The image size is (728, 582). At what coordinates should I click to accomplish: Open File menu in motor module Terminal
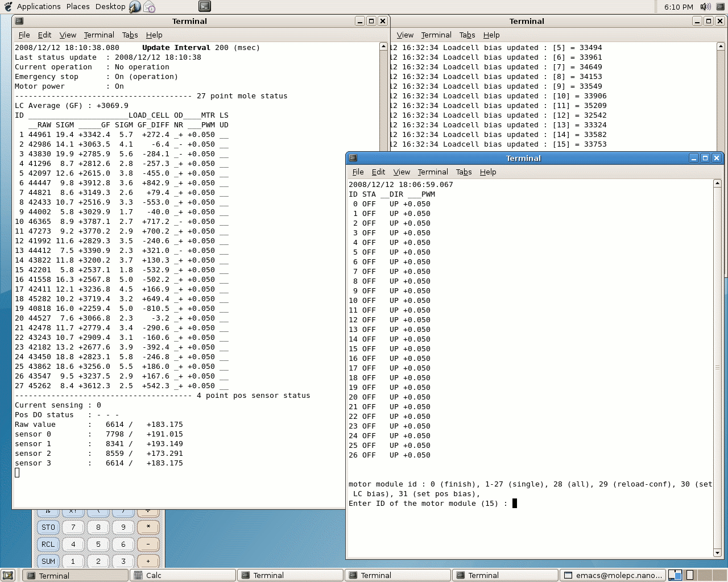(x=358, y=172)
